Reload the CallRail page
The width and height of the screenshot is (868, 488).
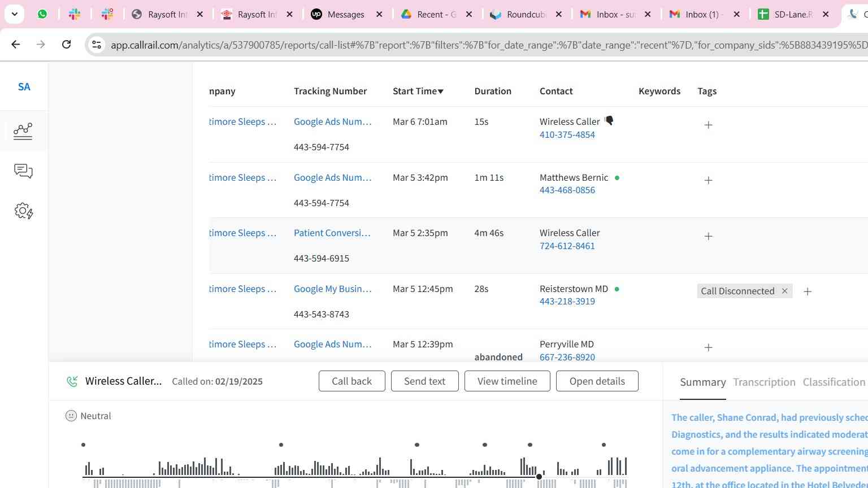(67, 44)
